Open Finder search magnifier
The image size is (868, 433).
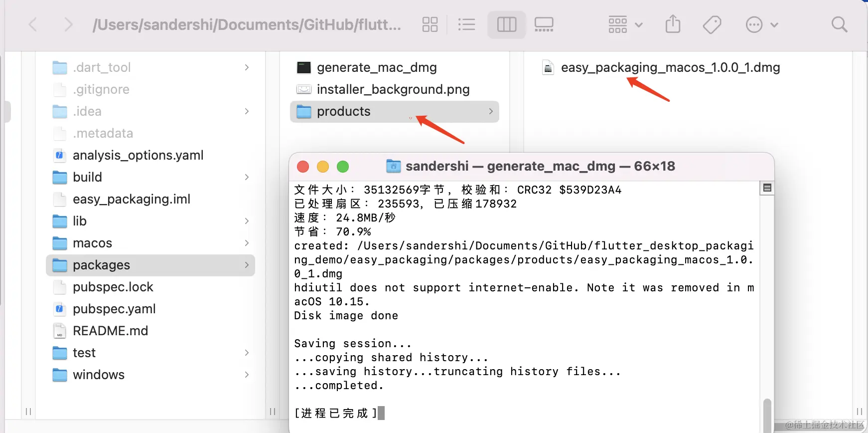point(839,24)
